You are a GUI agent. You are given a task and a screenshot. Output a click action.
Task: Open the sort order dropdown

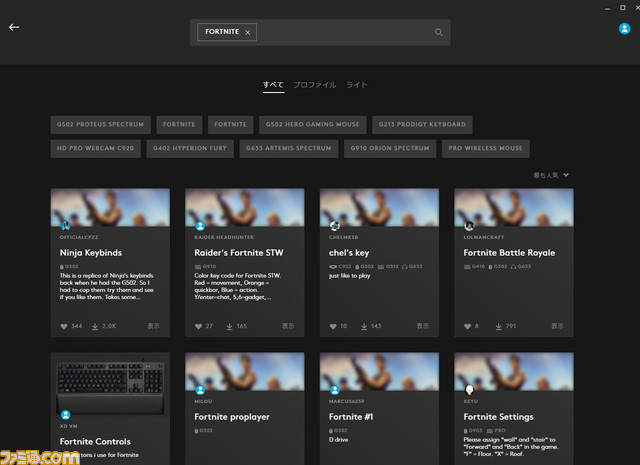(x=551, y=175)
